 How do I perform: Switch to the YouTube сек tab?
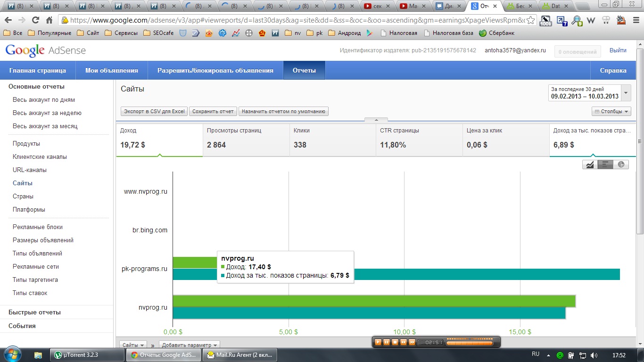click(x=379, y=6)
